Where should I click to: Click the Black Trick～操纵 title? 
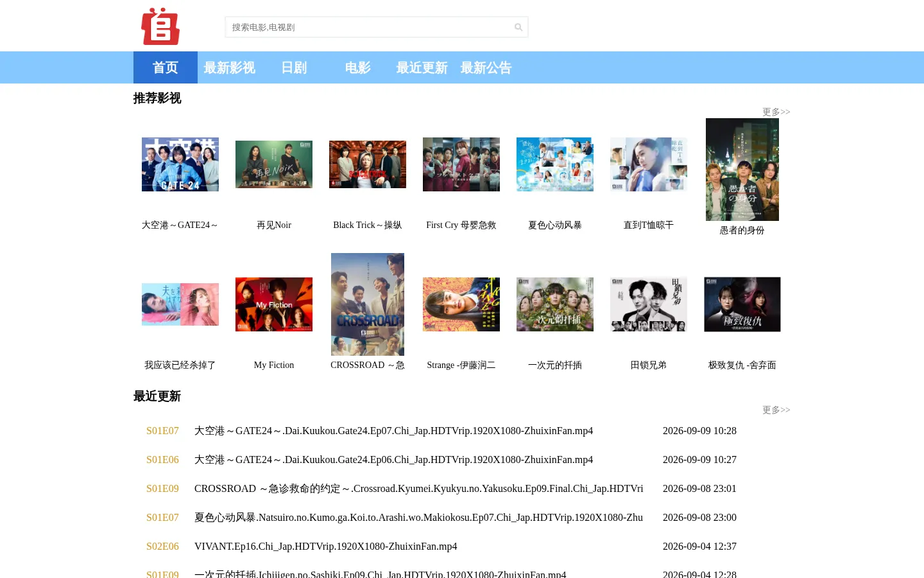click(x=368, y=225)
